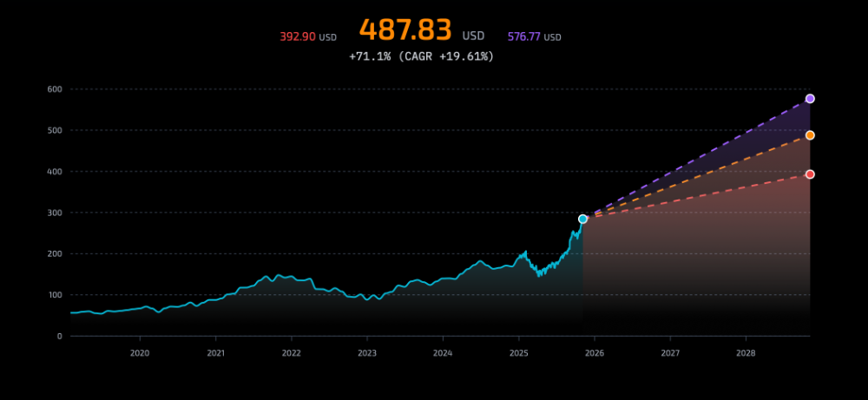Screen dimensions: 868x400
Task: Click the purple high forecast endpoint dot
Action: [810, 99]
